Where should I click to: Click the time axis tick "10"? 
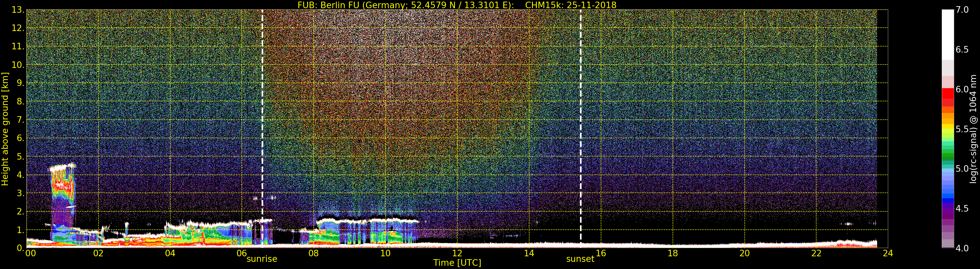[385, 253]
